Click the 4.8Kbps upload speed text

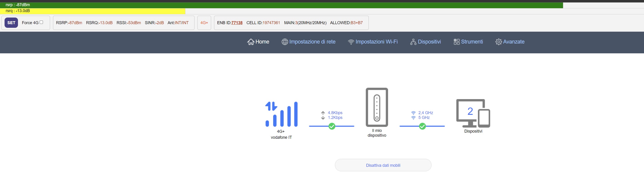tap(335, 113)
